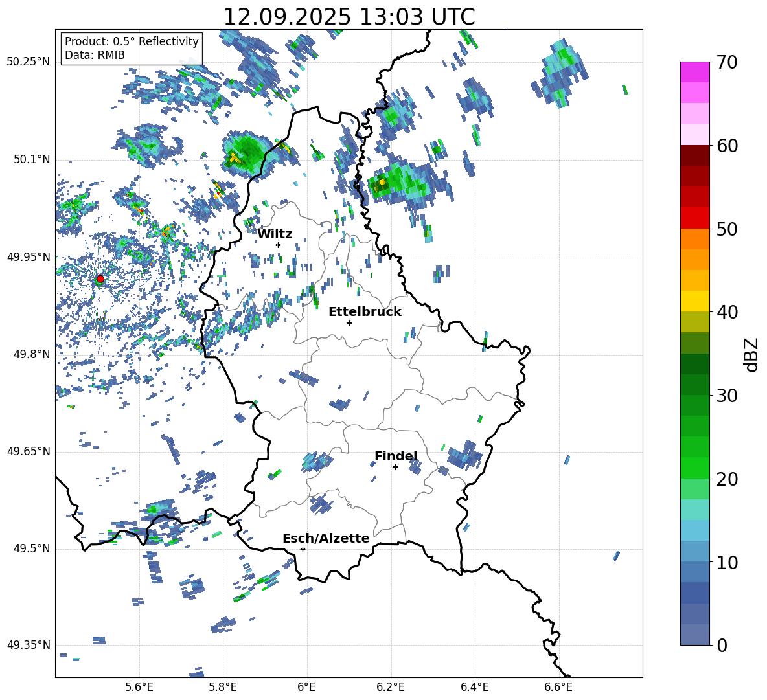Click the Findel station label
Screen dimensions: 767x700
[x=396, y=456]
